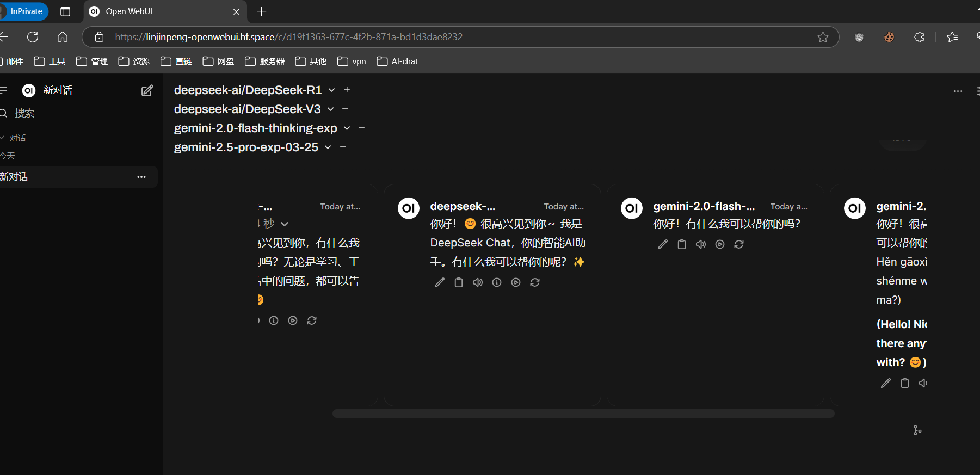The width and height of the screenshot is (980, 475).
Task: Click the gemini-2.5 response avatar
Action: point(855,208)
